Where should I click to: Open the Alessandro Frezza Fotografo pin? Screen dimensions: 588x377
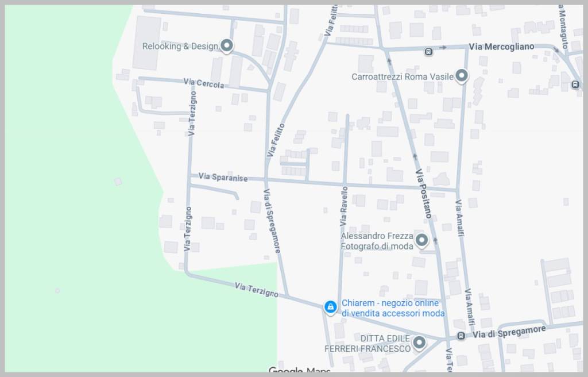[422, 240]
